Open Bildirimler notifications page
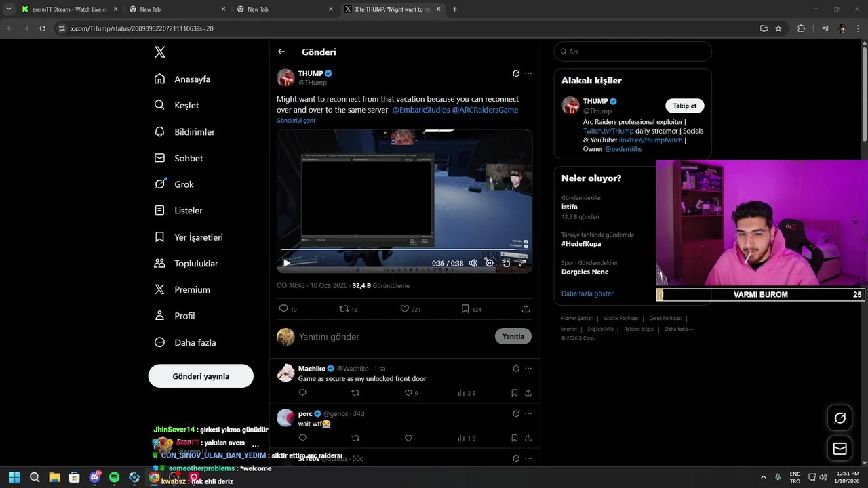Viewport: 868px width, 488px height. (184, 131)
